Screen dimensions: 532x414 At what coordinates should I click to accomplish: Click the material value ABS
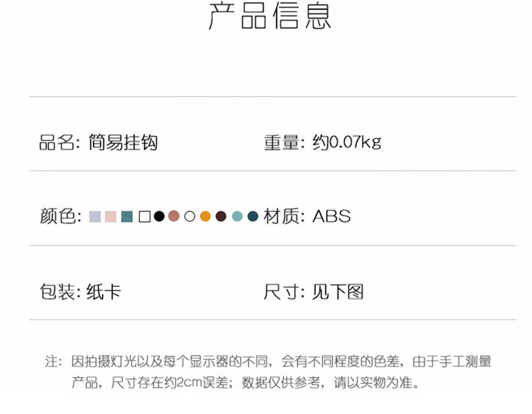pos(331,217)
